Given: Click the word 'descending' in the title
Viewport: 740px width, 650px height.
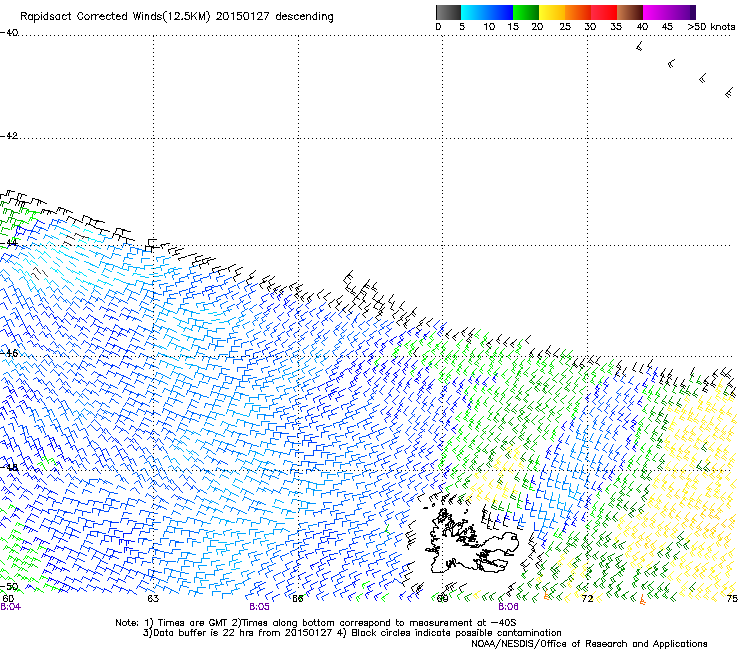Looking at the screenshot, I should (x=304, y=17).
